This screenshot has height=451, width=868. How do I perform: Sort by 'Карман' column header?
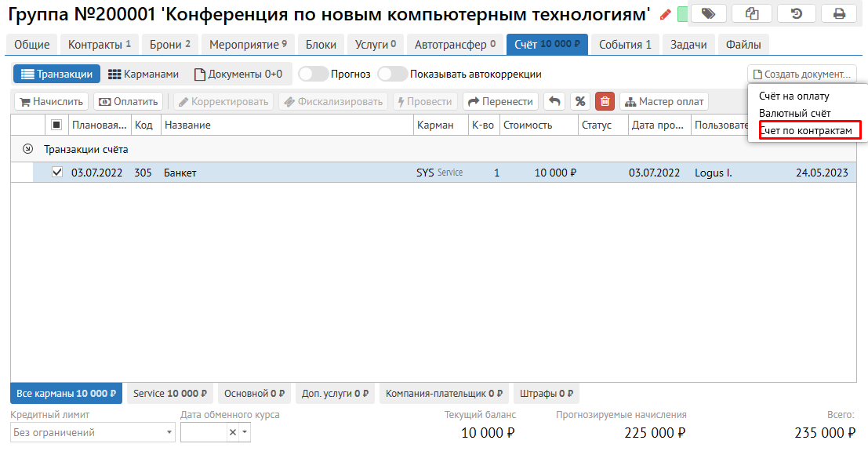(x=441, y=125)
